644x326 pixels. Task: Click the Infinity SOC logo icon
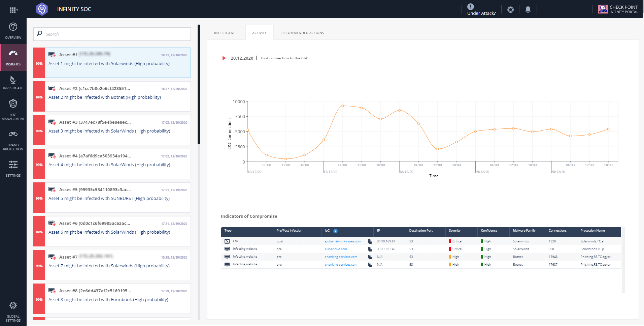point(42,9)
